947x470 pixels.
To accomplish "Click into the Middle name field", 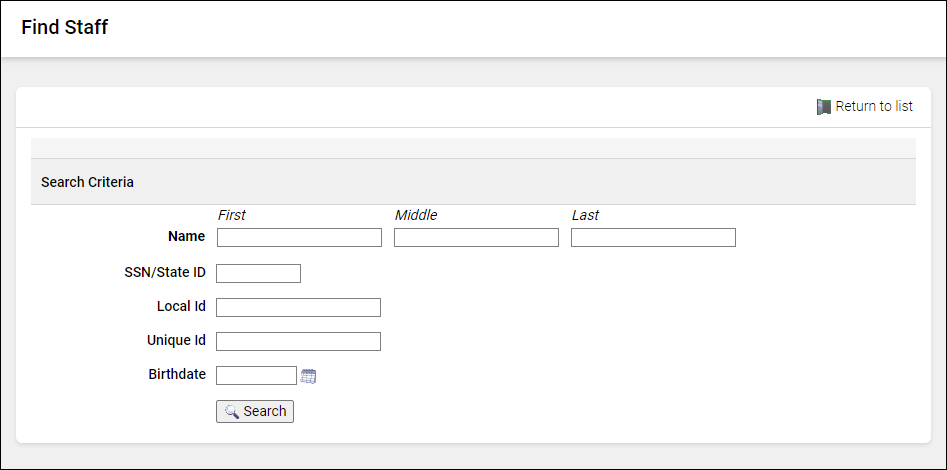I will pyautogui.click(x=476, y=238).
